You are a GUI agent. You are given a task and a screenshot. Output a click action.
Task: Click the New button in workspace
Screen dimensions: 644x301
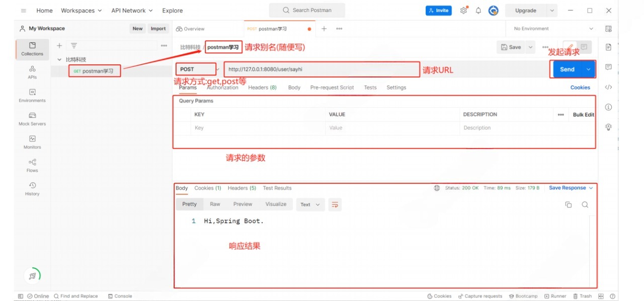click(x=137, y=29)
